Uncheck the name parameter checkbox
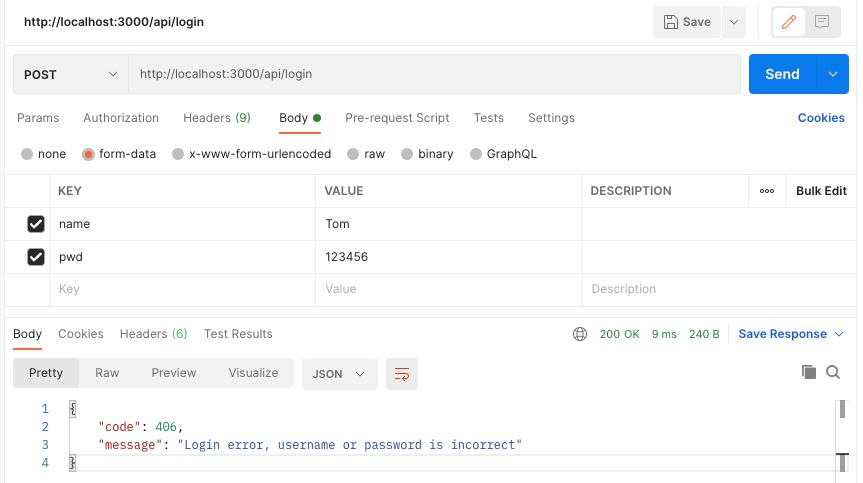 36,224
